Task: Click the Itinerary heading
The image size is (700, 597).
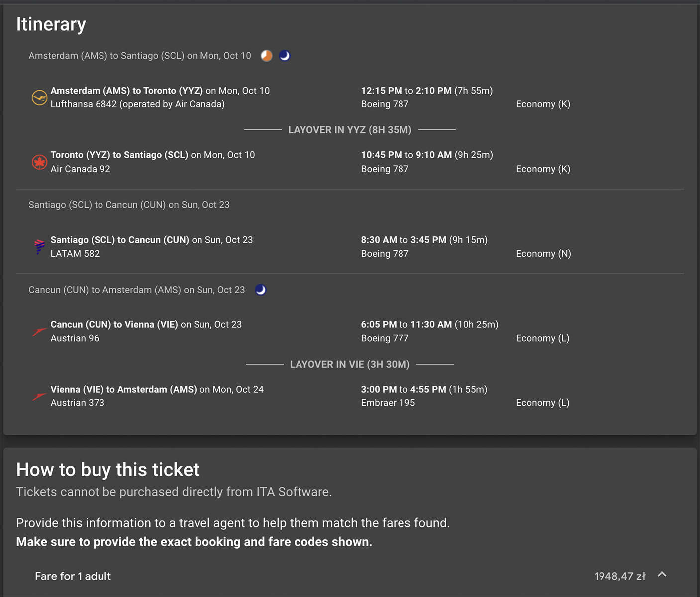Action: [x=51, y=24]
